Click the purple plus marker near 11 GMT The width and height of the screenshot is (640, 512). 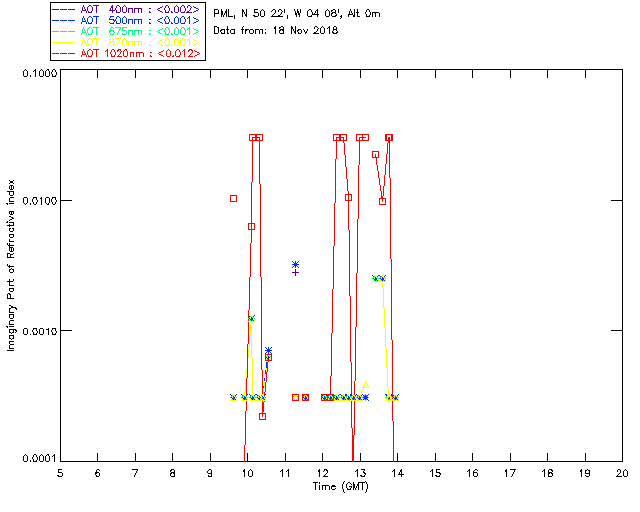(x=296, y=272)
